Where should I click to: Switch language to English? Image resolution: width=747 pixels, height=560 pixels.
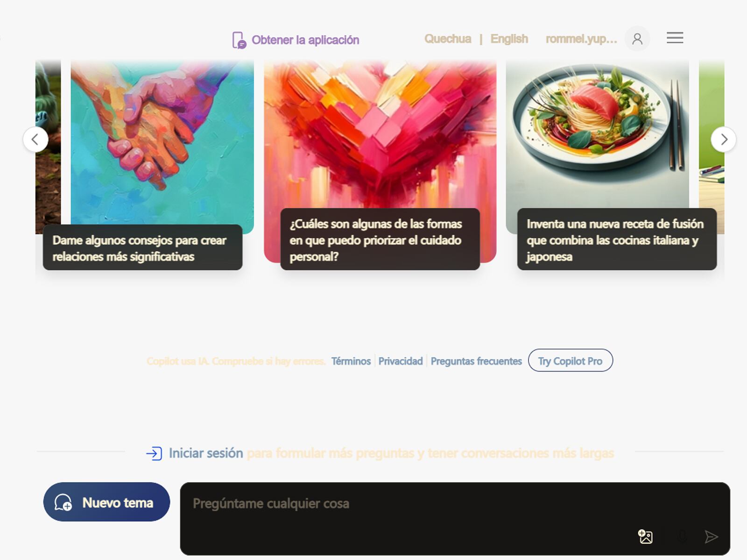(x=509, y=39)
